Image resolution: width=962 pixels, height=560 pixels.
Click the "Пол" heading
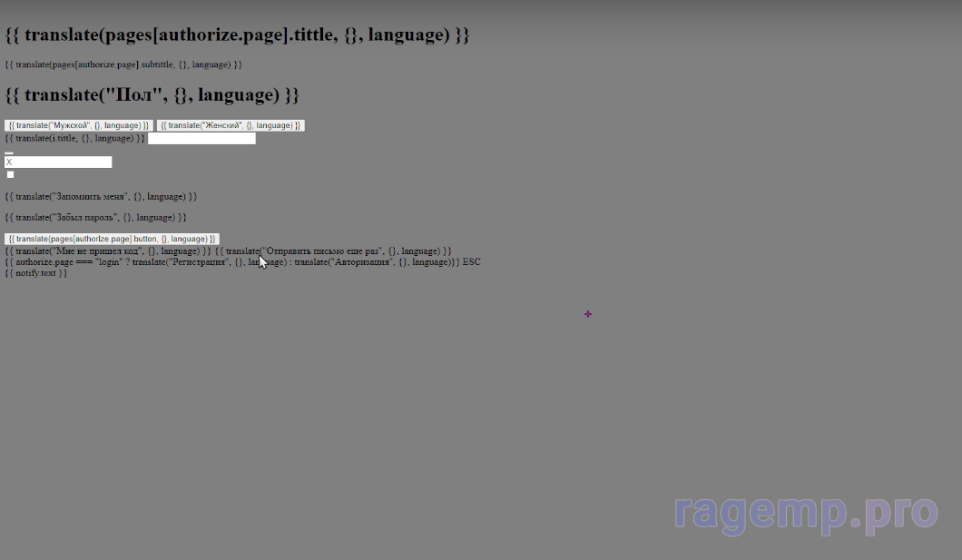click(x=152, y=95)
